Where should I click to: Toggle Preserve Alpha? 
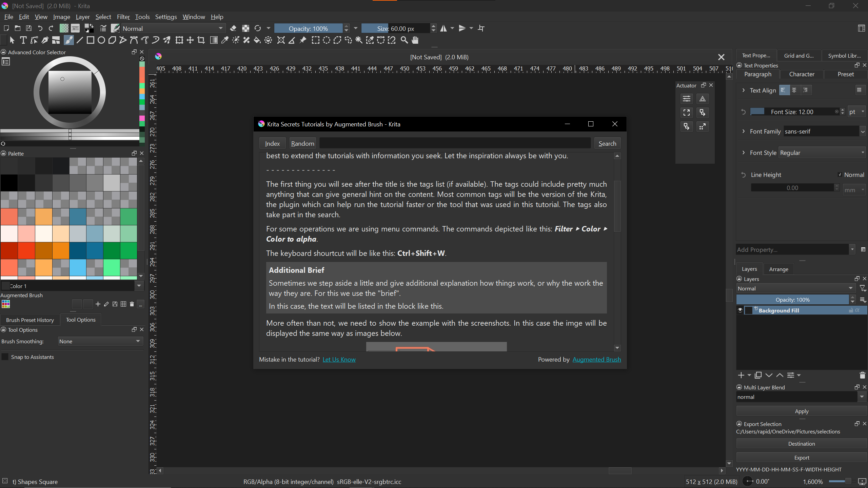(245, 28)
